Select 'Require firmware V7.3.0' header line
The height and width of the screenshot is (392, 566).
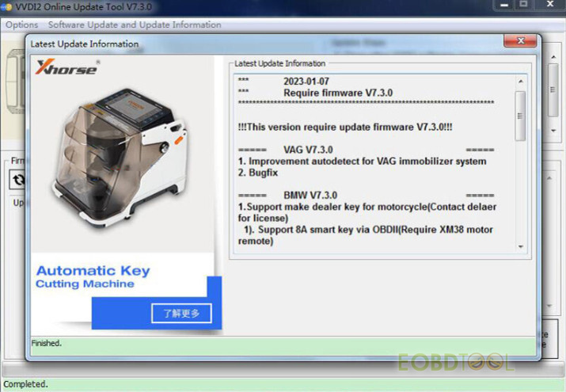338,93
